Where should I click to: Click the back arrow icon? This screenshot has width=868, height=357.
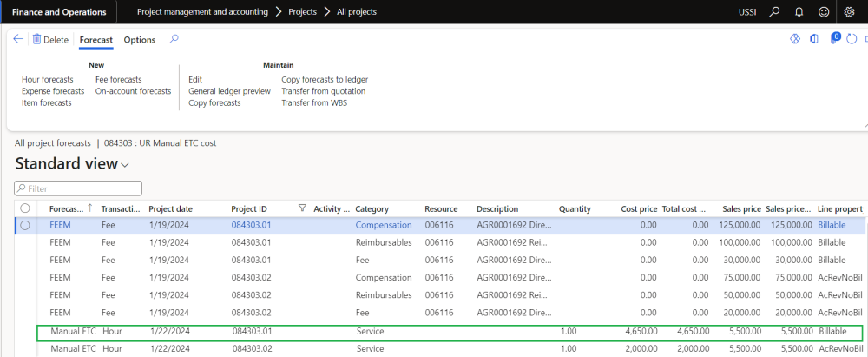coord(18,39)
